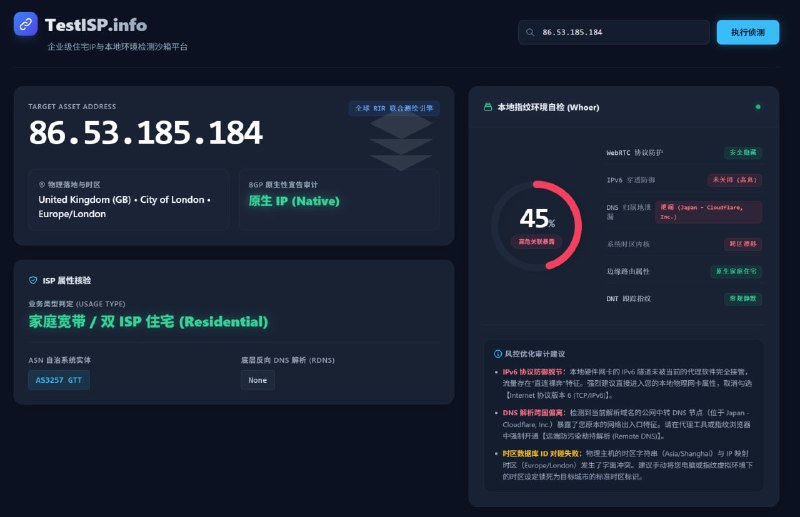
Task: Click the magnifier icon in the search box
Action: [530, 32]
